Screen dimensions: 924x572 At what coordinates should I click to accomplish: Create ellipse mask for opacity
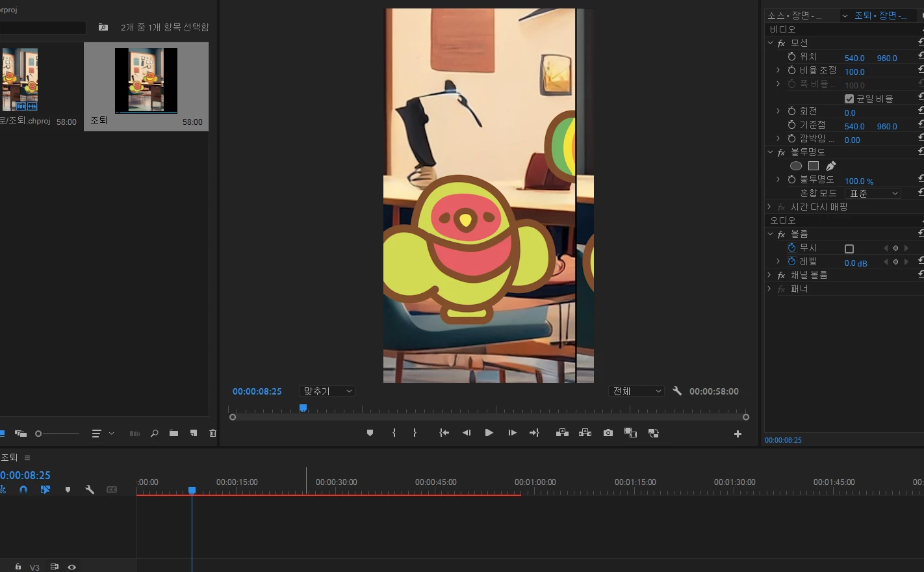795,166
